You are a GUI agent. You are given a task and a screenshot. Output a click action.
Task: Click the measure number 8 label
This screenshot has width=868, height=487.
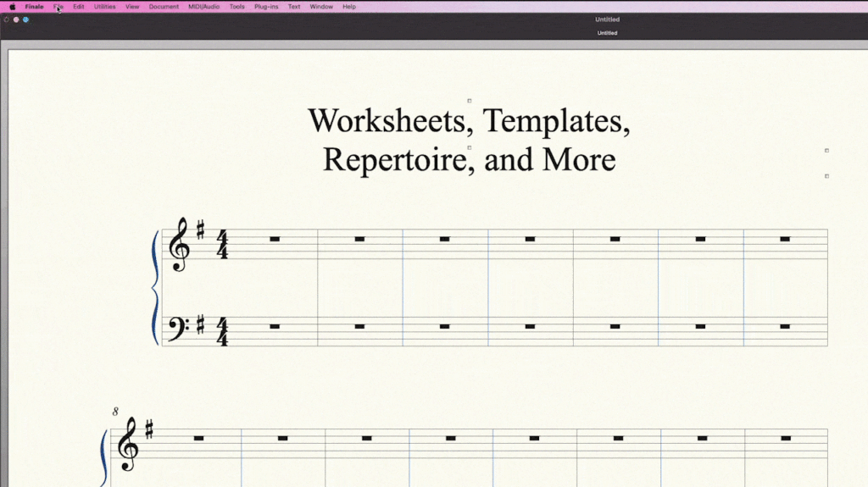[115, 412]
